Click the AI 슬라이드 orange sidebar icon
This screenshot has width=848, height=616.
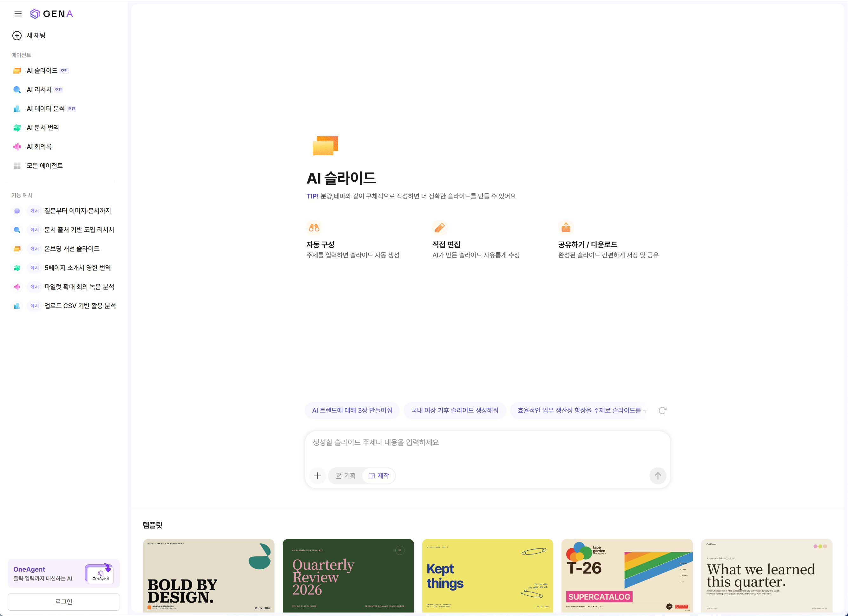[17, 71]
